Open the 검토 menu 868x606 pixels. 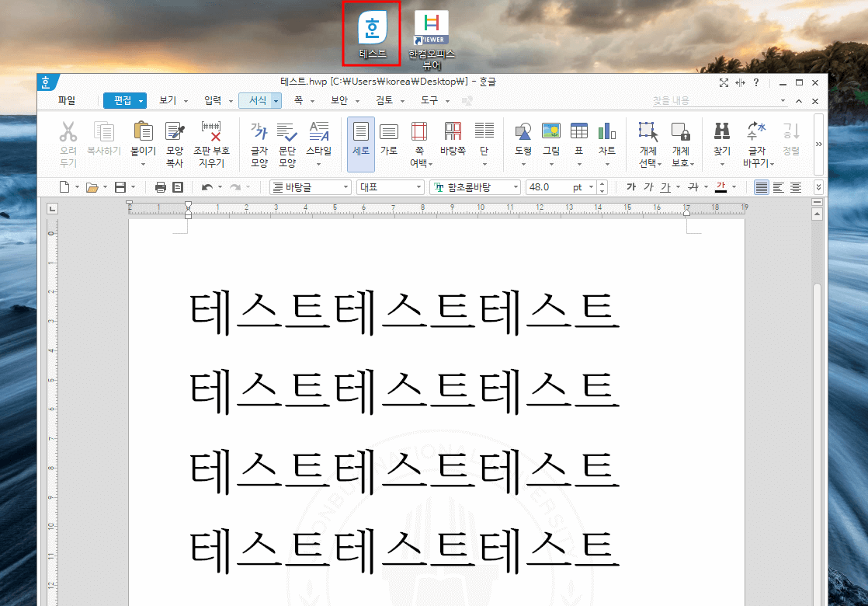(x=384, y=100)
